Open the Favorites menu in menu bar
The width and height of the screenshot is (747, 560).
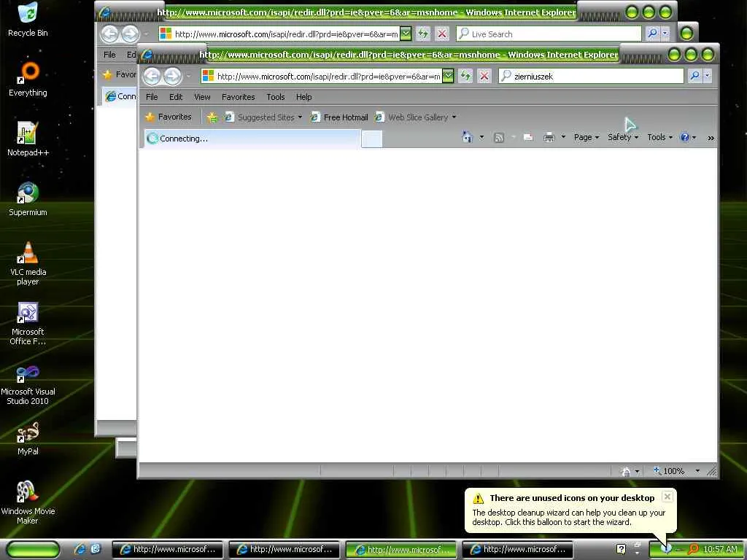[x=239, y=97]
